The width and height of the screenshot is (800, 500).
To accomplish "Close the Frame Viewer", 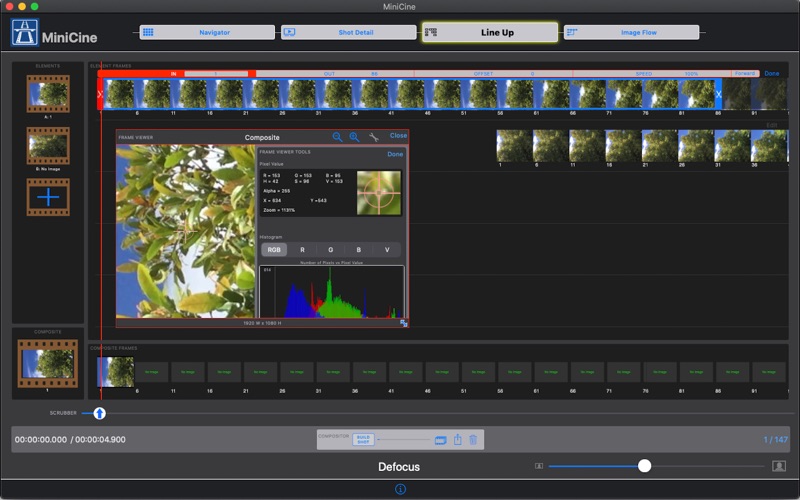I will pyautogui.click(x=398, y=136).
